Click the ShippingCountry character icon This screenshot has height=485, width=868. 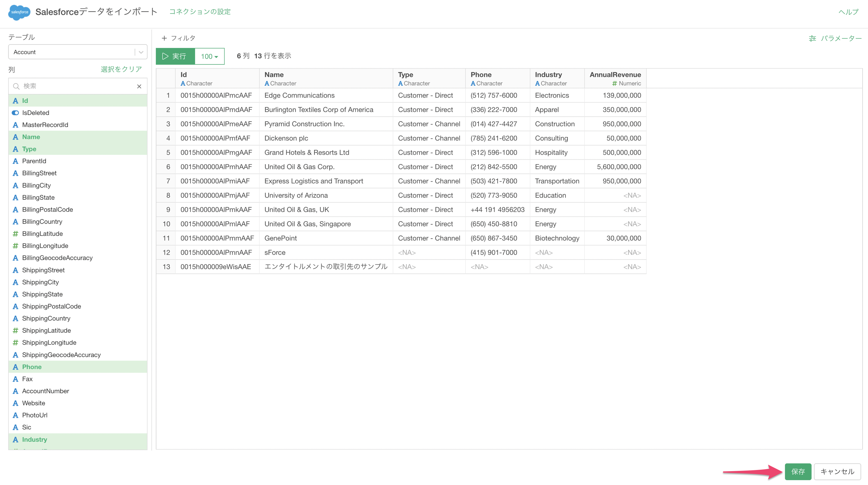coord(16,318)
